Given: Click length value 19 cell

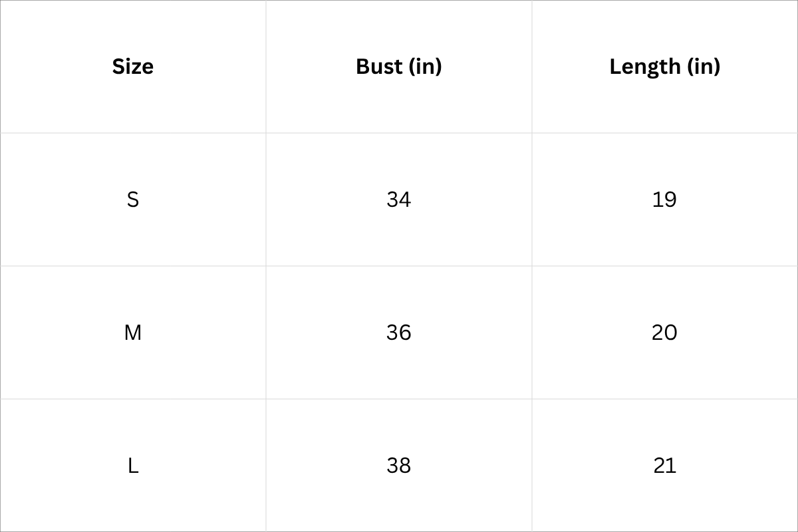Looking at the screenshot, I should 665,199.
